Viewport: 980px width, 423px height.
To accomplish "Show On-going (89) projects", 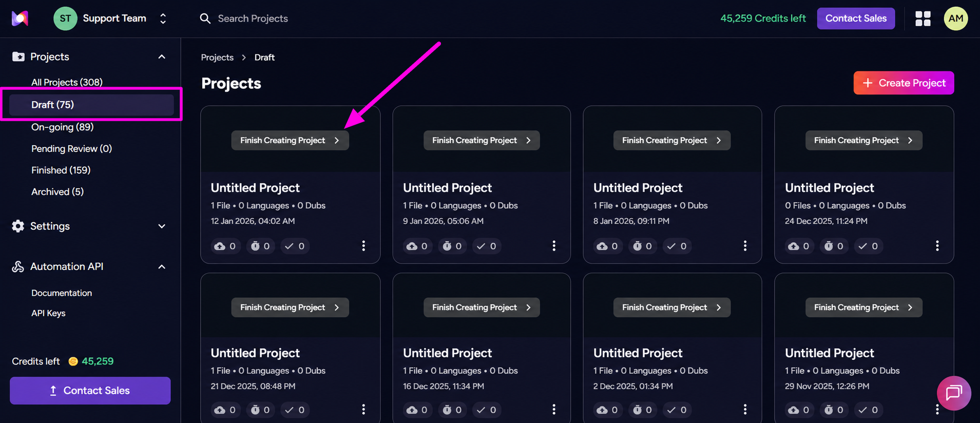I will [62, 127].
